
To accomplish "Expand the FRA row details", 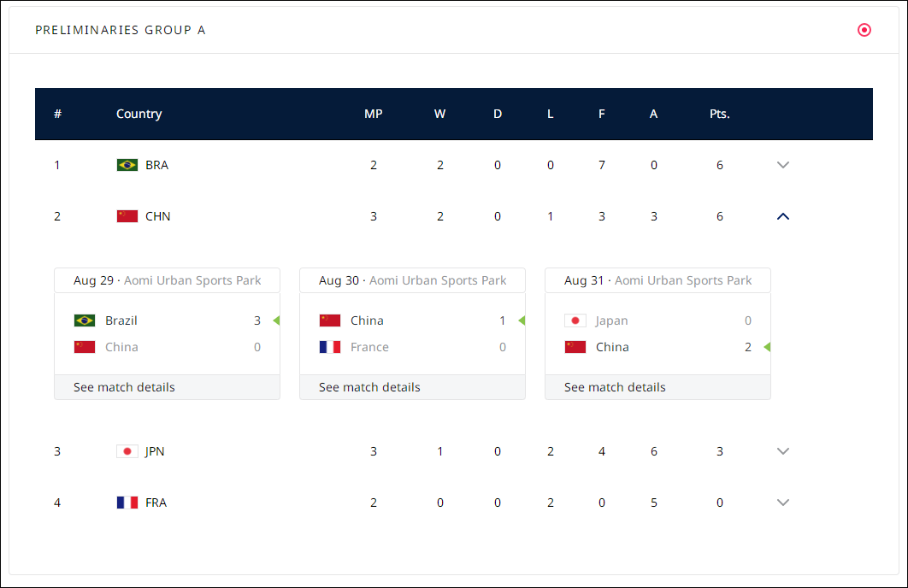I will coord(783,503).
